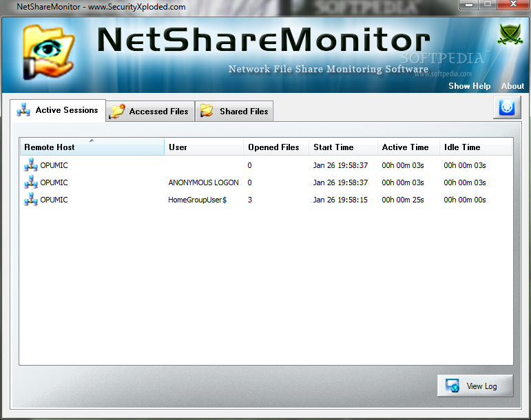Click network icon of ANONYMOUS LOGON row
This screenshot has width=531, height=420.
pyautogui.click(x=31, y=182)
